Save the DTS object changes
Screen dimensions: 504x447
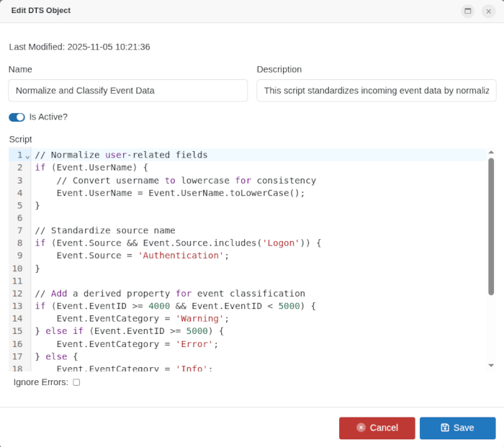(x=457, y=428)
